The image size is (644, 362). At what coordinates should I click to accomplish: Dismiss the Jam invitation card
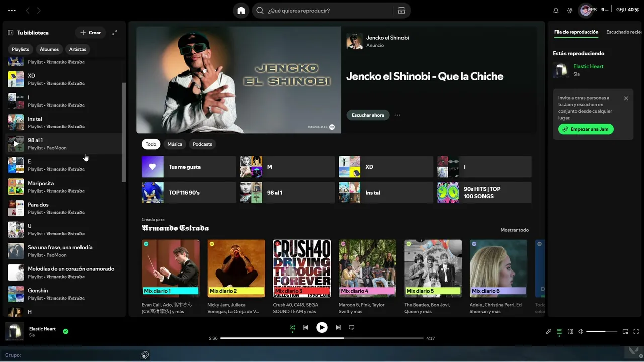point(626,98)
